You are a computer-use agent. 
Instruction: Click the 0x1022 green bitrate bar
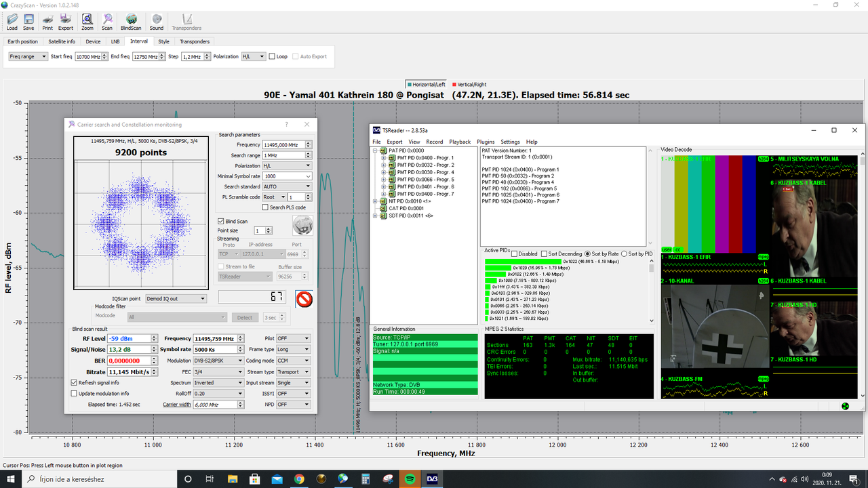pyautogui.click(x=523, y=261)
